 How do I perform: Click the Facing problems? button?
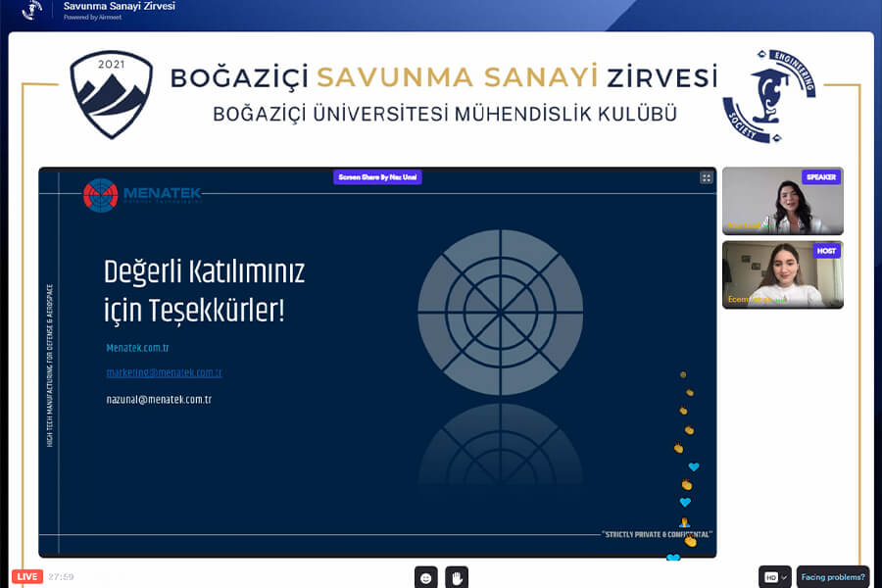[x=833, y=577]
